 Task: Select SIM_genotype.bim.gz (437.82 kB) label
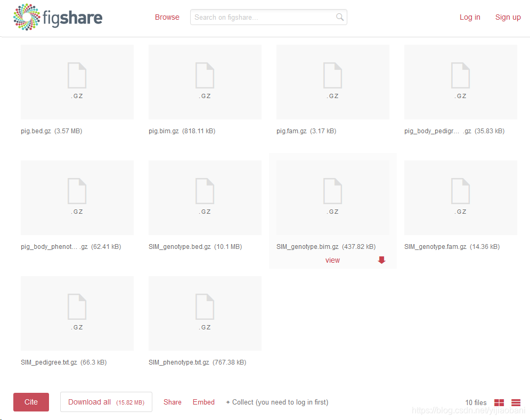coord(326,247)
